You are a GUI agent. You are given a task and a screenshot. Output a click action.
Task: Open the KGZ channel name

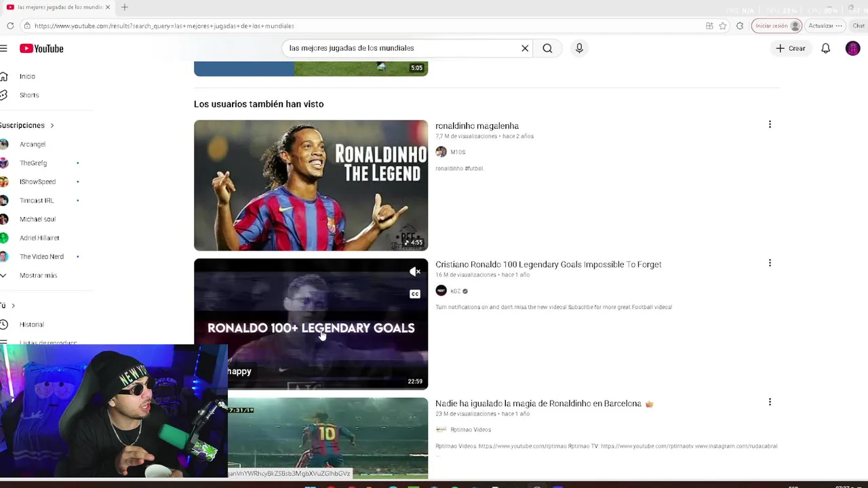[x=455, y=291]
